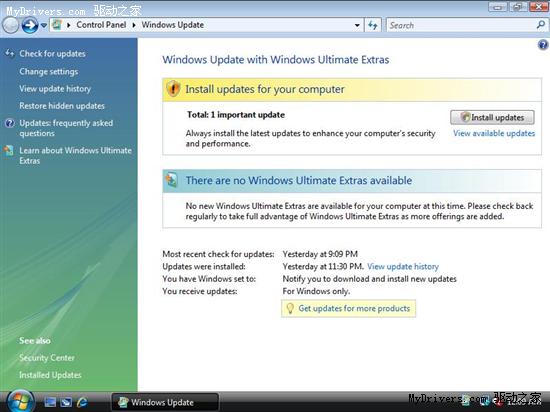The width and height of the screenshot is (550, 412).
Task: Open Learn about Windows Ultimate Extras
Action: 75,155
